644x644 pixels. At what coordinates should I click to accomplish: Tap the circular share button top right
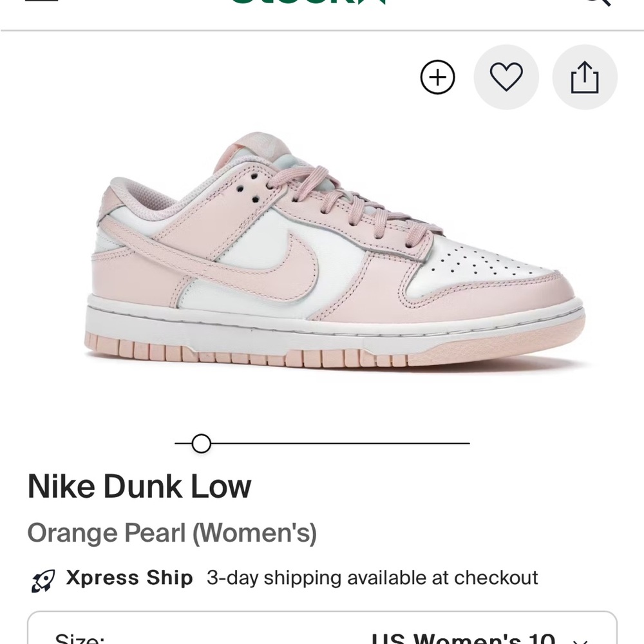point(585,77)
